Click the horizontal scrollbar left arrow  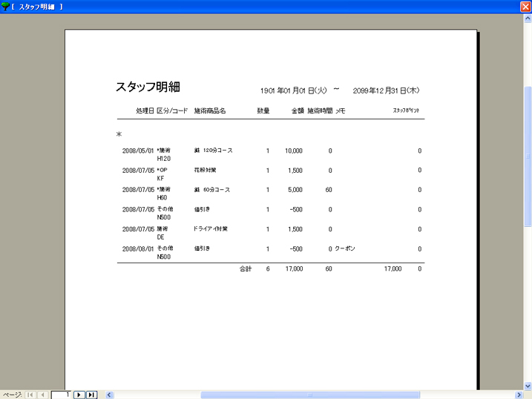pos(110,395)
